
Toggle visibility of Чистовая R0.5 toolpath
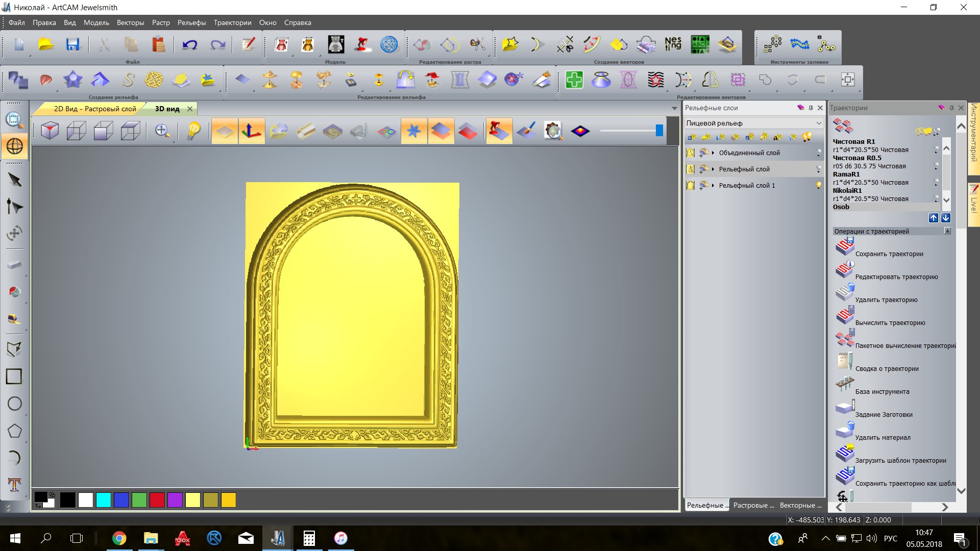coord(936,166)
